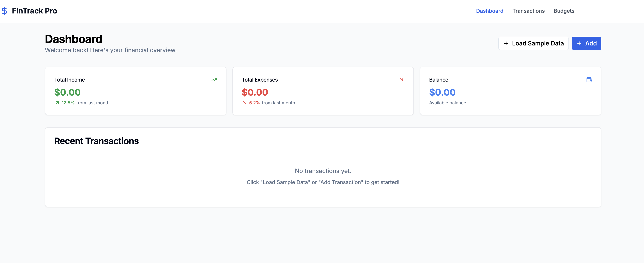Select the Total Expenses card
The width and height of the screenshot is (644, 263).
[323, 91]
